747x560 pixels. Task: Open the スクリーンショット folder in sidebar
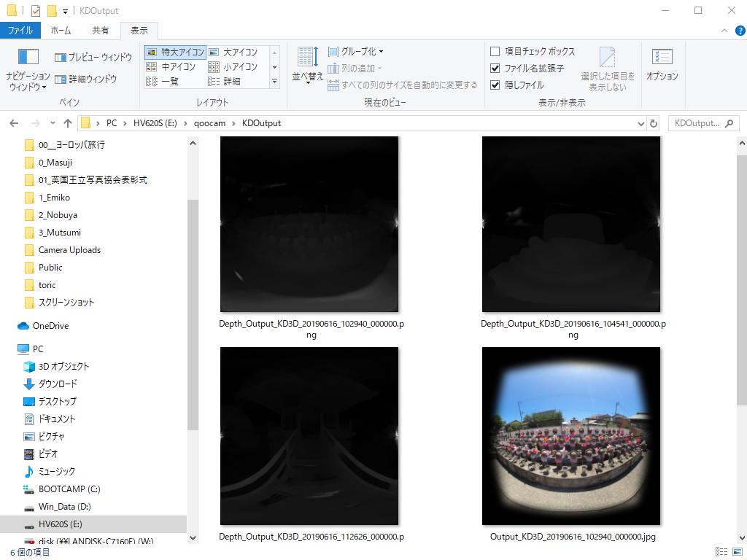[x=60, y=303]
